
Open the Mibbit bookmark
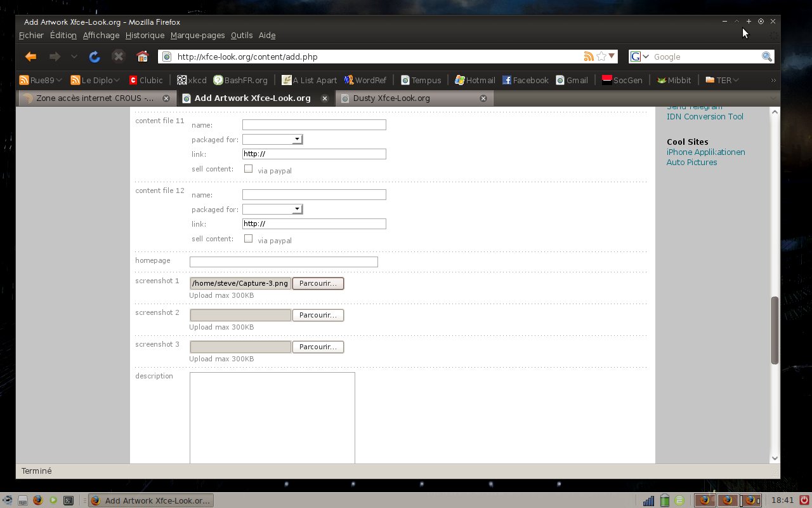click(x=674, y=80)
